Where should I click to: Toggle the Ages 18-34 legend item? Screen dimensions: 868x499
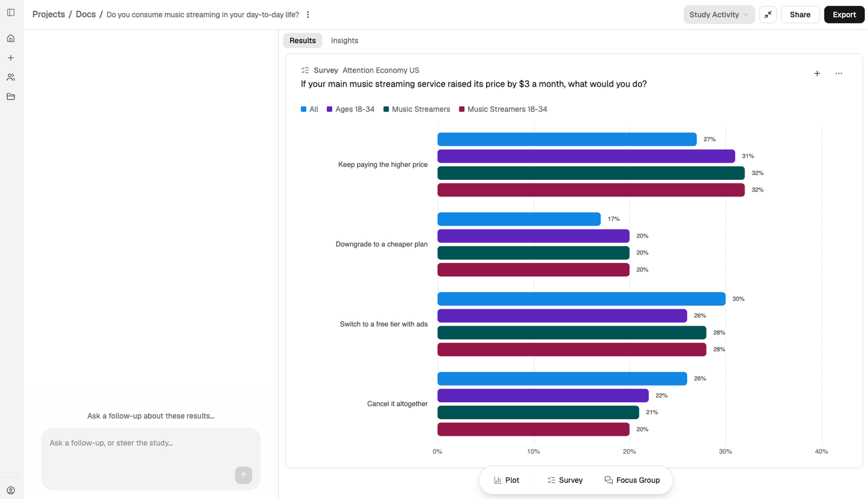350,109
